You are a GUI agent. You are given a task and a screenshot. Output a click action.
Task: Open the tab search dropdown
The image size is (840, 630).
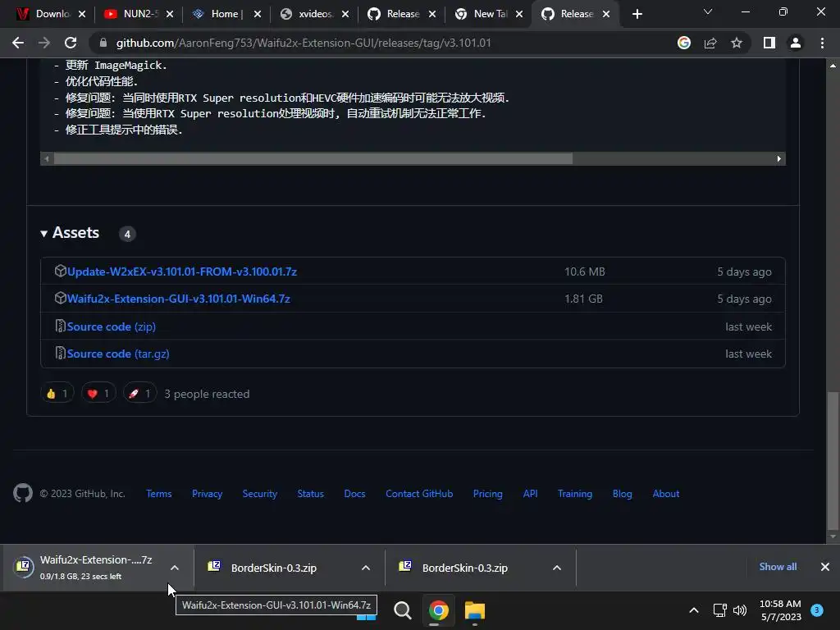708,11
